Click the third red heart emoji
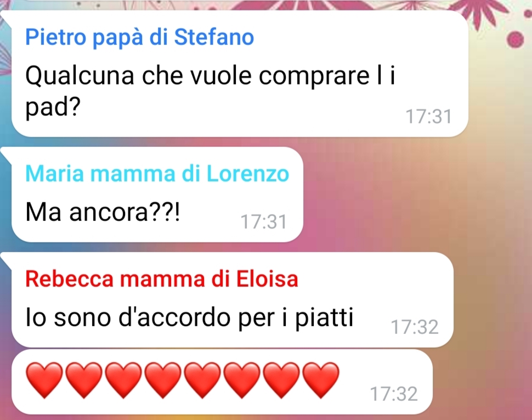 (x=123, y=380)
